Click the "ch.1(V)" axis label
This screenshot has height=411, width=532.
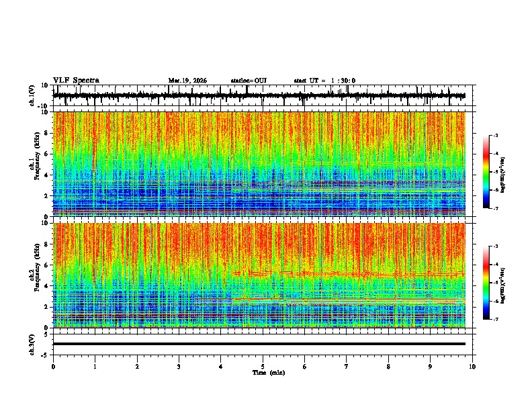click(32, 95)
